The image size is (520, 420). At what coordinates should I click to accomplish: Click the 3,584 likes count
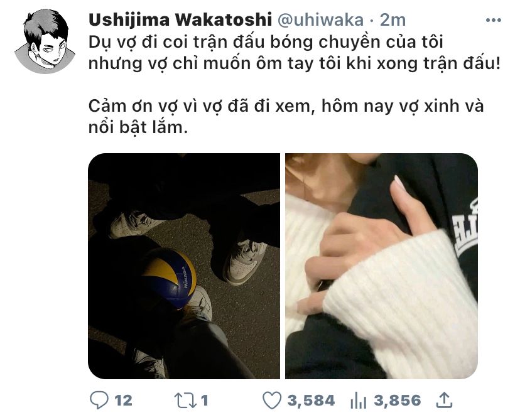tap(311, 401)
